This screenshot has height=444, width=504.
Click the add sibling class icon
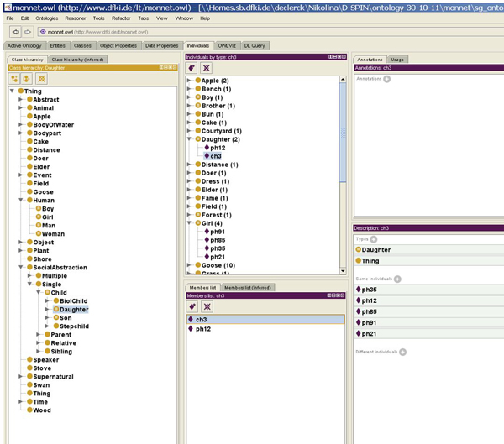28,78
